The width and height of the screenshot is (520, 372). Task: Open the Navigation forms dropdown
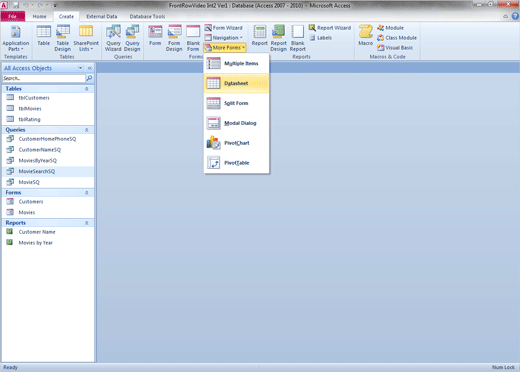[x=223, y=38]
